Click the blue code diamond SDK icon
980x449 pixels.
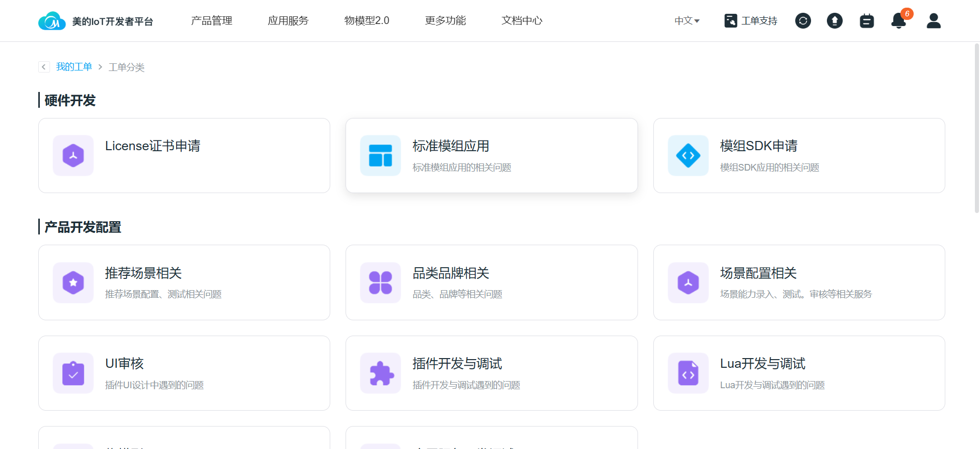coord(688,156)
